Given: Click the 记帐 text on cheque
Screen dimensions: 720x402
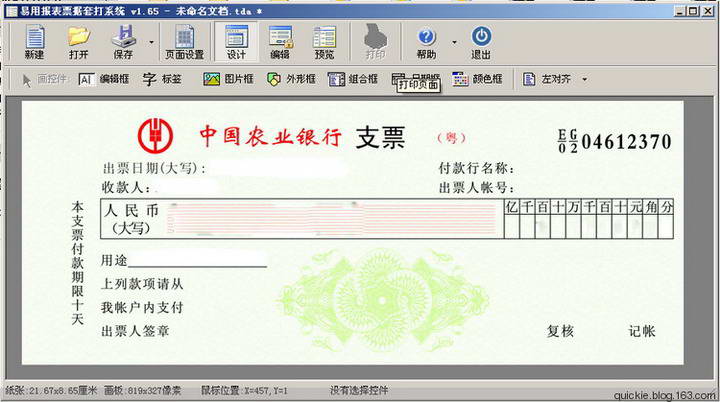Looking at the screenshot, I should click(642, 331).
